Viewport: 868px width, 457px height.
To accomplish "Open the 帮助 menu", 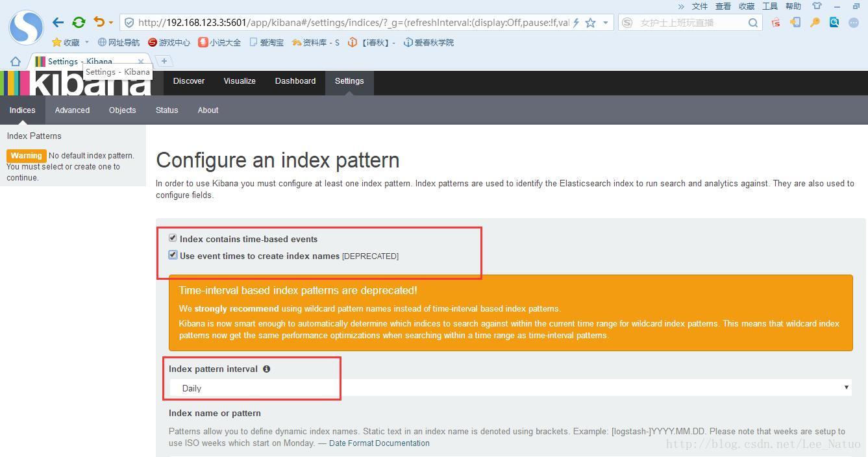I will pyautogui.click(x=793, y=6).
